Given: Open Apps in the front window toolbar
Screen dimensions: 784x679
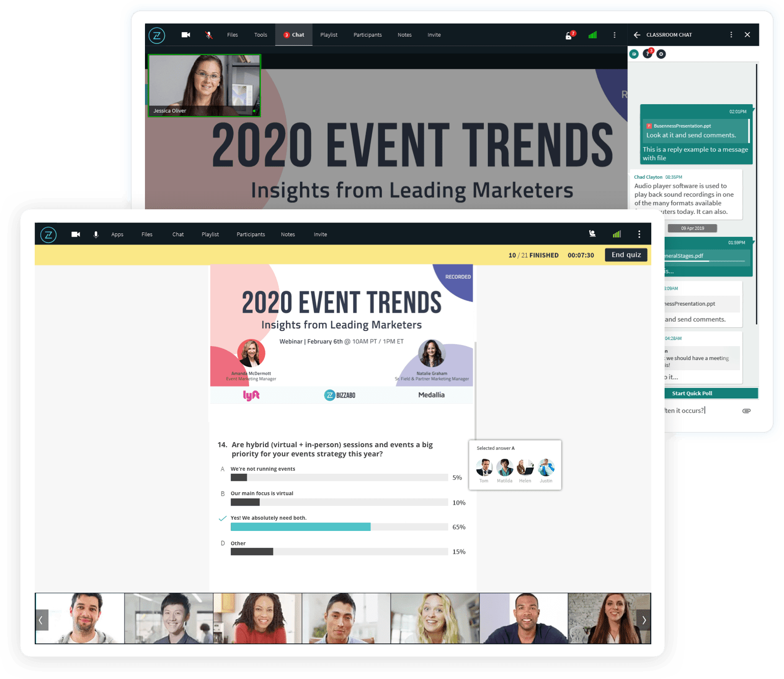Looking at the screenshot, I should click(x=117, y=234).
